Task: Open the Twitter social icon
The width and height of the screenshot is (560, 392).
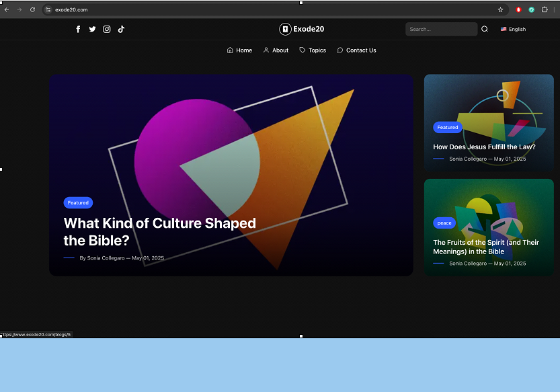Action: pyautogui.click(x=92, y=29)
